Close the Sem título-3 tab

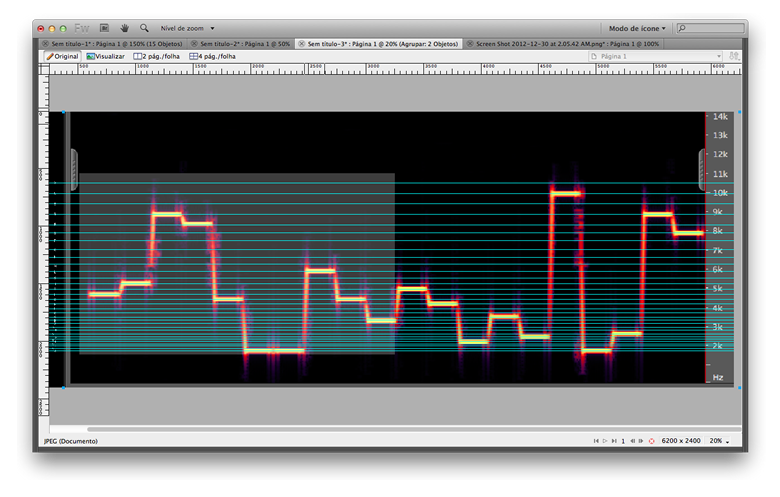coord(301,44)
